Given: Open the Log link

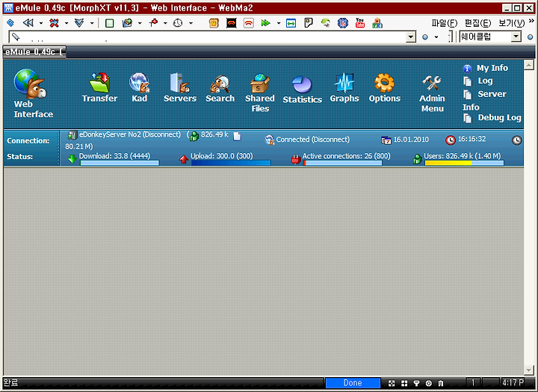Looking at the screenshot, I should point(485,81).
